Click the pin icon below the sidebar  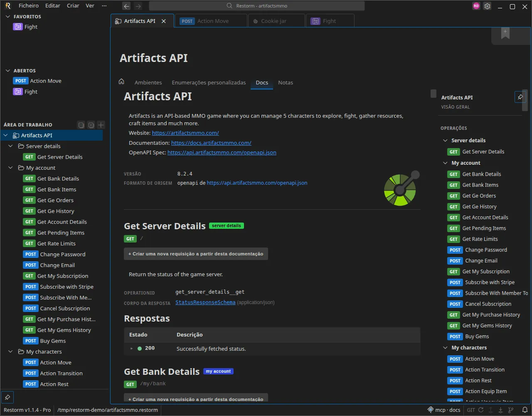click(7, 396)
